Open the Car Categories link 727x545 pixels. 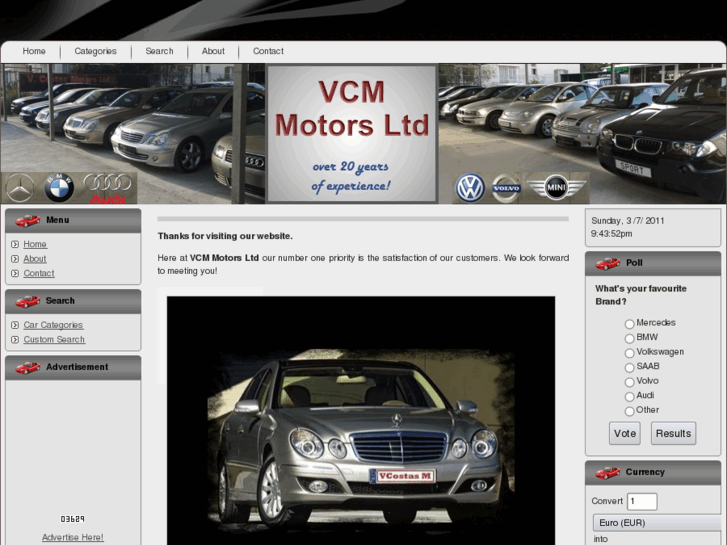pyautogui.click(x=53, y=325)
